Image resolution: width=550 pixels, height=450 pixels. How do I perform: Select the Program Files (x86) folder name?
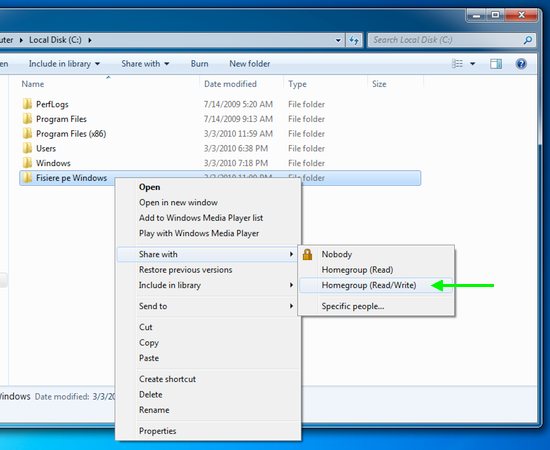click(x=71, y=134)
